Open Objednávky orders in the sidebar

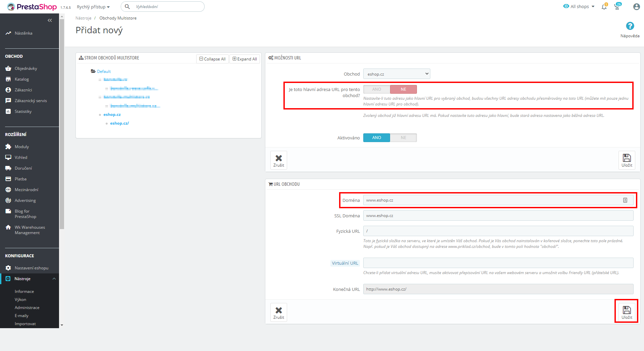26,69
